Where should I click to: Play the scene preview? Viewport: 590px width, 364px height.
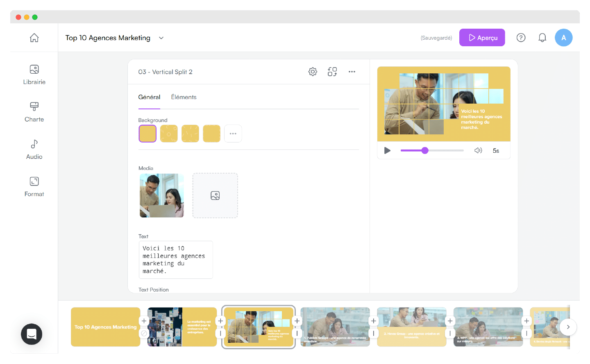click(387, 151)
